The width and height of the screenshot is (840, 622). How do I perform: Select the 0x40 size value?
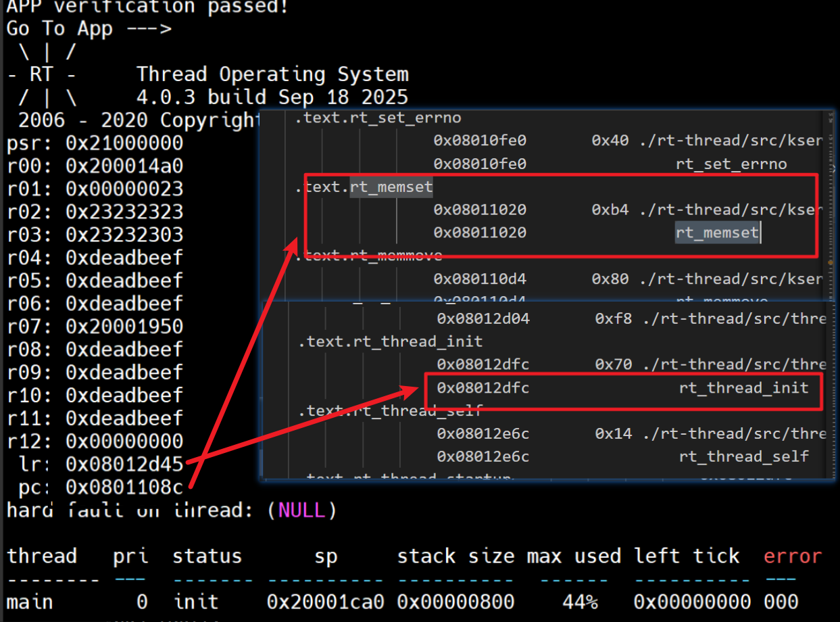point(610,141)
